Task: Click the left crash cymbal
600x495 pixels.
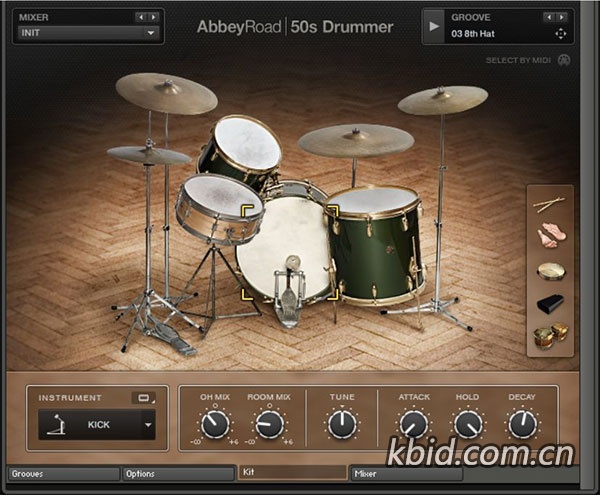Action: (x=166, y=93)
